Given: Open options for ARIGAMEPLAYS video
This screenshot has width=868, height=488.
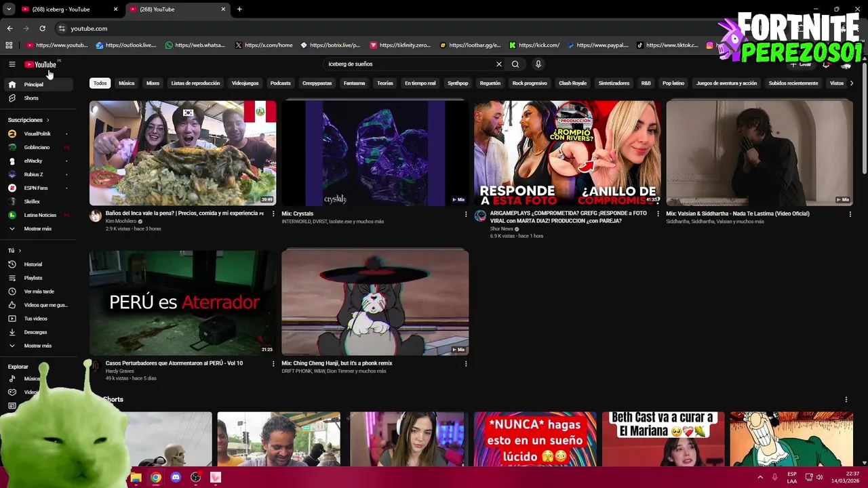Looking at the screenshot, I should 658,214.
